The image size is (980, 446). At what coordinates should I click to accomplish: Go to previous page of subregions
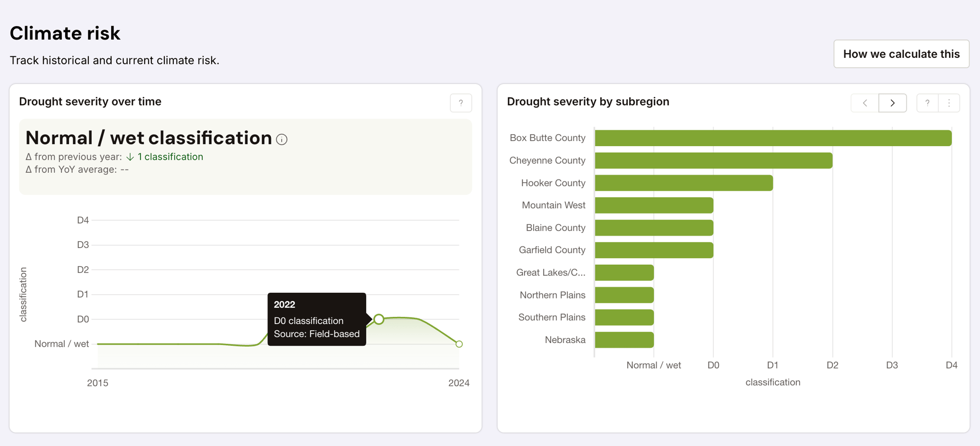[x=865, y=103]
